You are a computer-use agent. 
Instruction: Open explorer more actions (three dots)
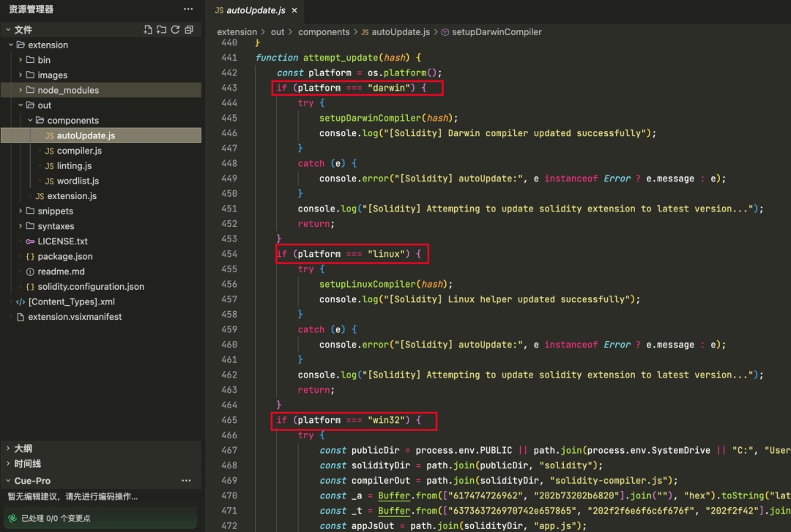188,9
